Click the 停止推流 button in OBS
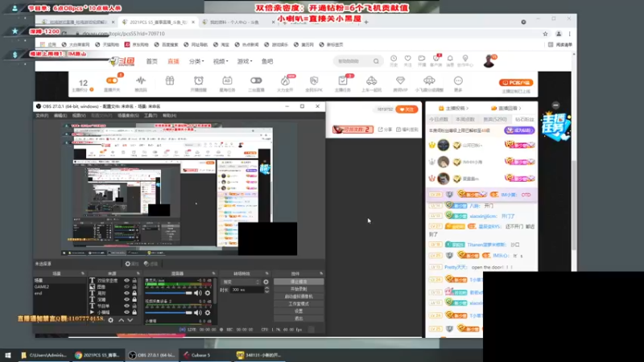Viewport: 644px width, 362px height. (299, 282)
